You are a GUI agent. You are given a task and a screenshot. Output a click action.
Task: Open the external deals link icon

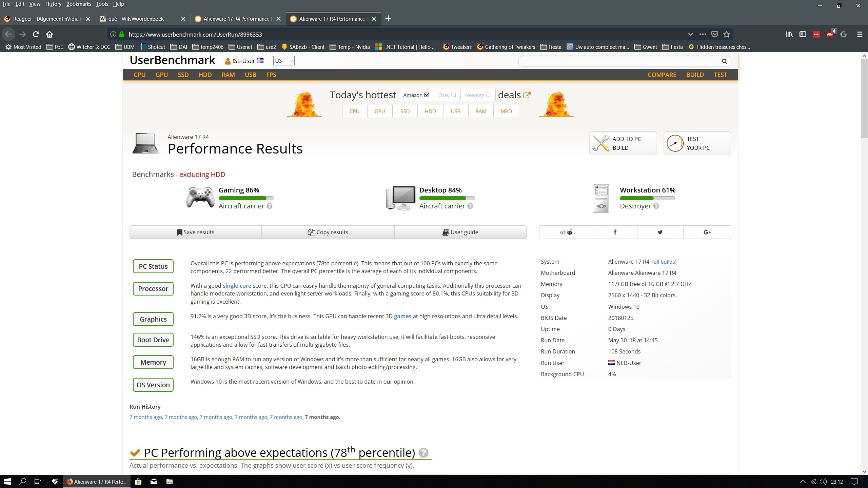(527, 95)
